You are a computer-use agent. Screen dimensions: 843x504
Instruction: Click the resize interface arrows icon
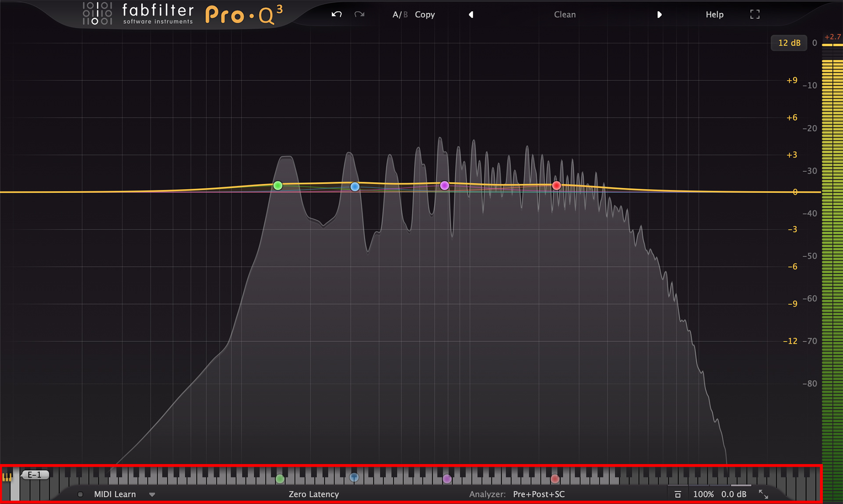pos(764,494)
